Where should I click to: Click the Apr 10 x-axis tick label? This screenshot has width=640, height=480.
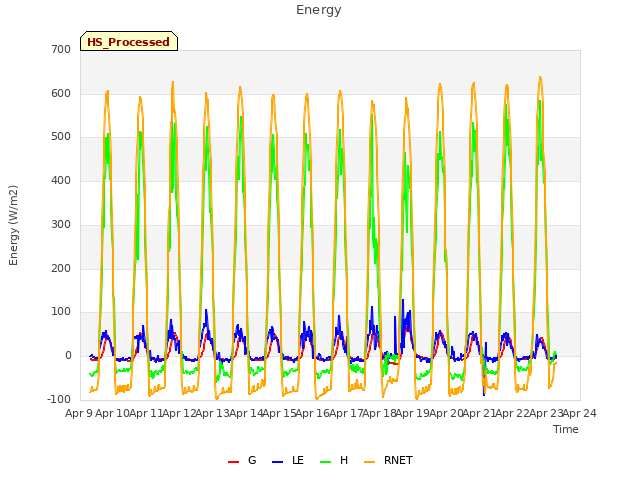(112, 413)
